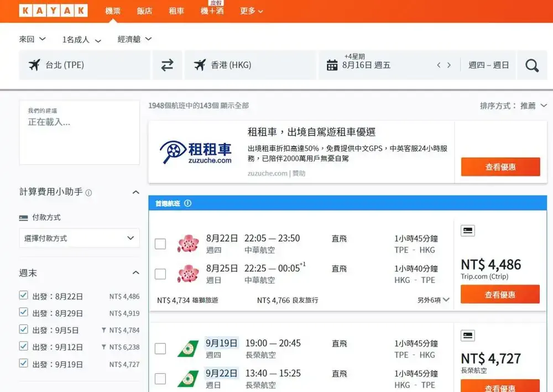Viewport: 553px width, 392px height.
Task: Click the 1948個航班中的143個 result count
Action: [x=184, y=106]
